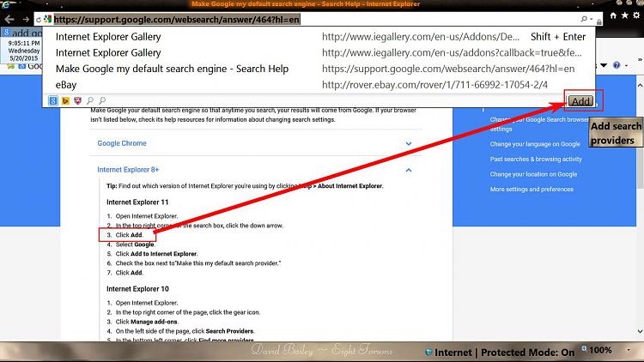Image resolution: width=644 pixels, height=362 pixels.
Task: Select the second magnifier search provider icon
Action: [x=102, y=100]
